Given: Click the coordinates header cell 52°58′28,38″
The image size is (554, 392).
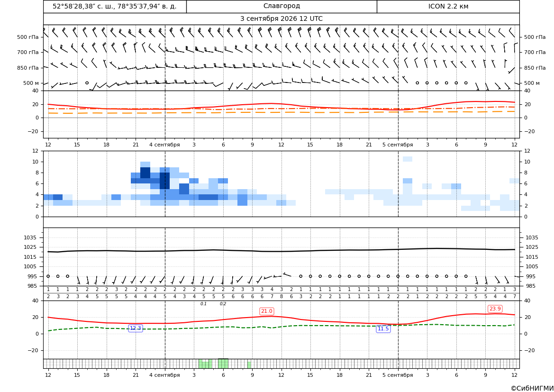Looking at the screenshot, I should [115, 6].
